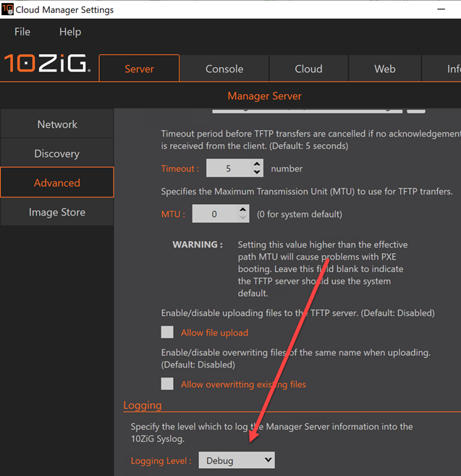Click the Allow file upload label

pyautogui.click(x=214, y=333)
